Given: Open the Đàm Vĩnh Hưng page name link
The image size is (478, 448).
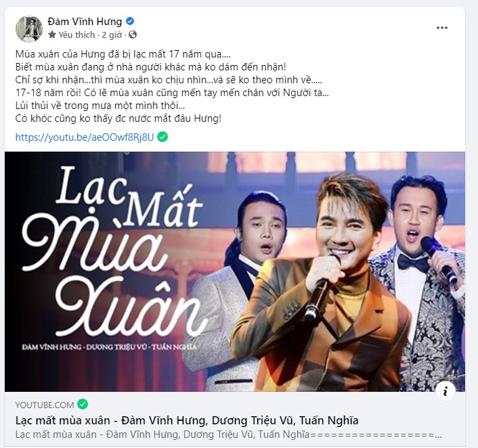Looking at the screenshot, I should tap(85, 22).
